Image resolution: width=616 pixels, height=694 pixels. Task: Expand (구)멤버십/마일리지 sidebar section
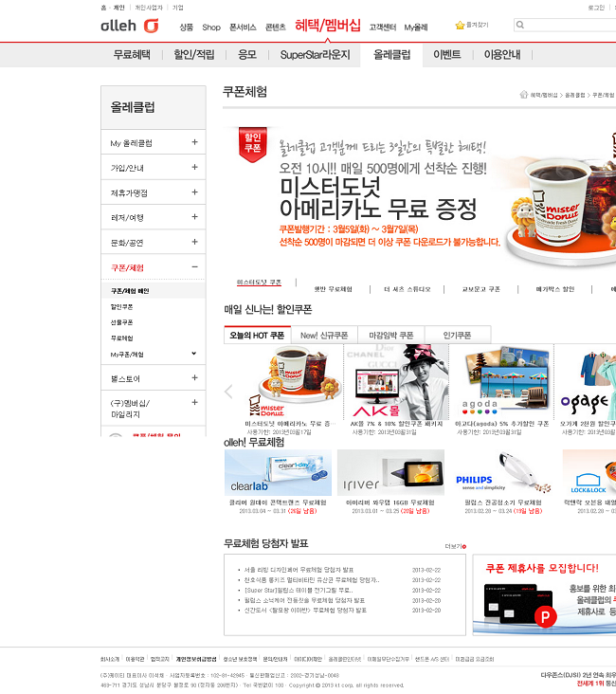(x=194, y=402)
